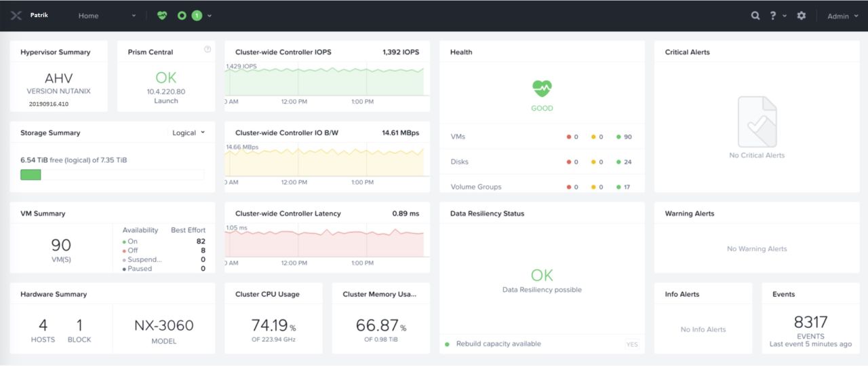Image resolution: width=868 pixels, height=366 pixels.
Task: Click the large green heart Health icon
Action: [x=542, y=88]
